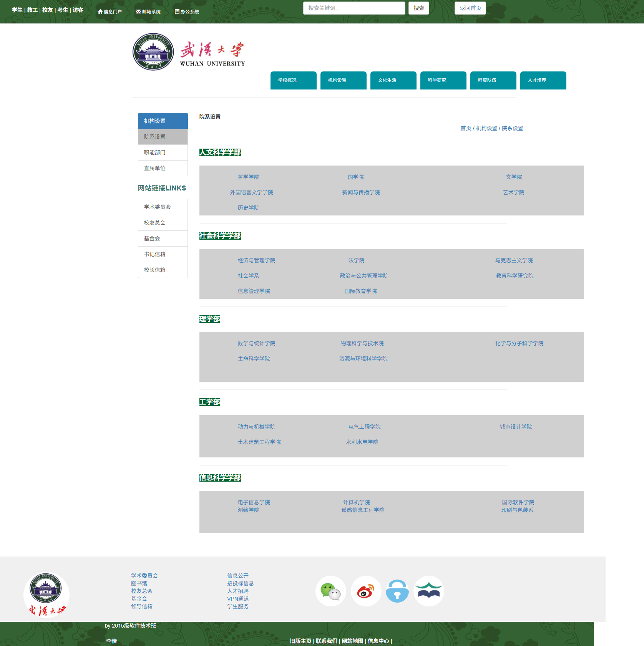Click the footer Wuhan University emblem
644x646 pixels.
pyautogui.click(x=46, y=594)
